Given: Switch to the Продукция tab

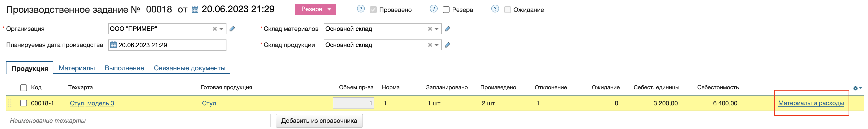Looking at the screenshot, I should (x=30, y=68).
